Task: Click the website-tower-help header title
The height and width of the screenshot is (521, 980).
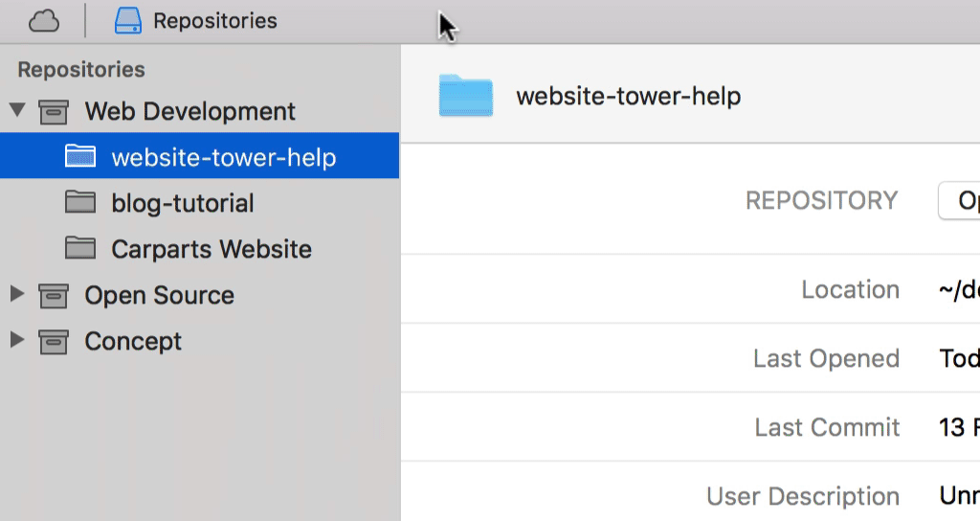Action: 628,97
